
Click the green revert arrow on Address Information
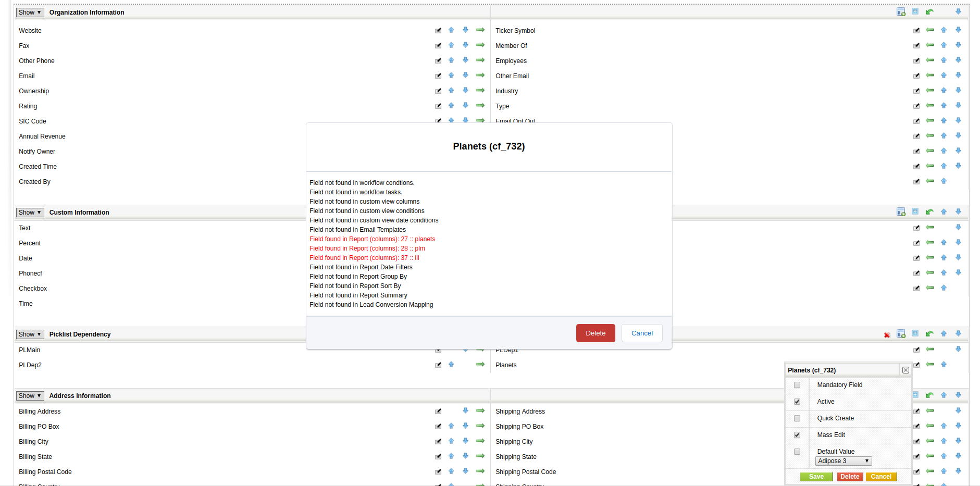click(929, 395)
